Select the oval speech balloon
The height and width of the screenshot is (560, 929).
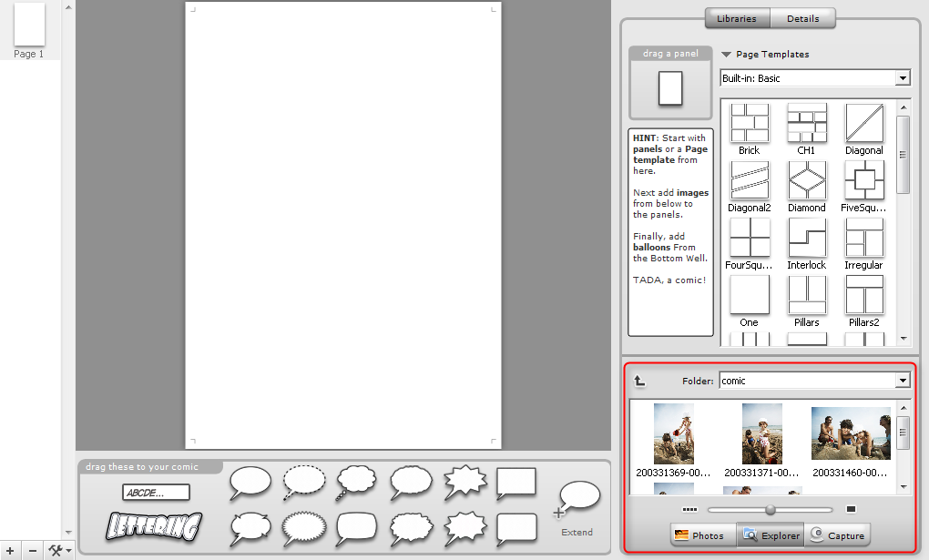pos(250,483)
